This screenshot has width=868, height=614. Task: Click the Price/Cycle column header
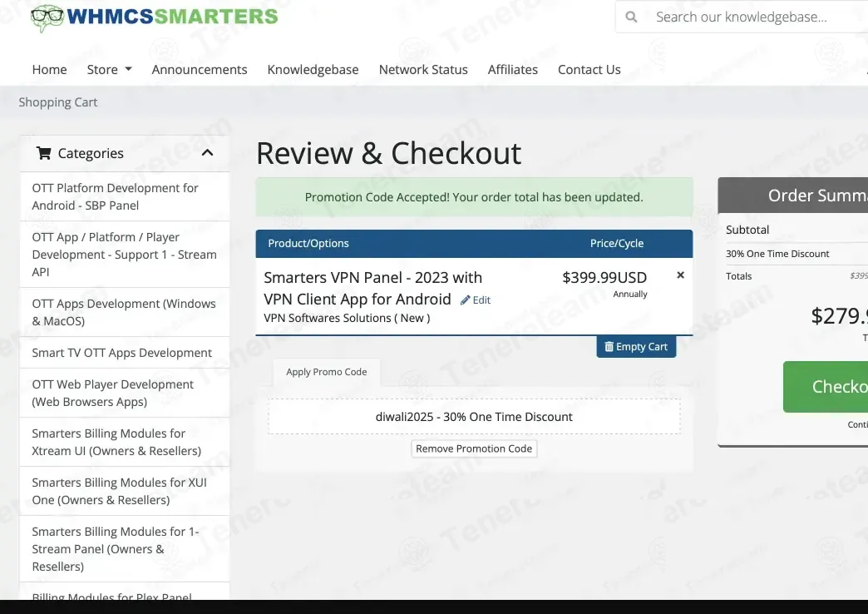(x=617, y=243)
